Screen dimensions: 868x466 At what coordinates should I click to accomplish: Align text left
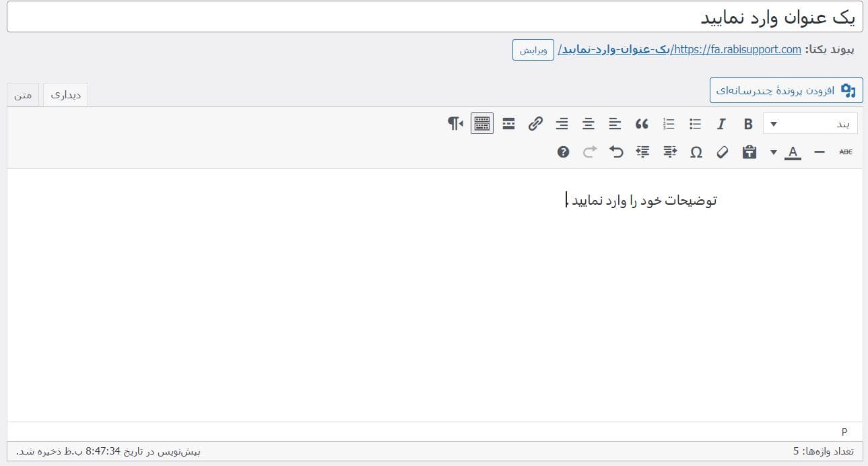(x=615, y=124)
